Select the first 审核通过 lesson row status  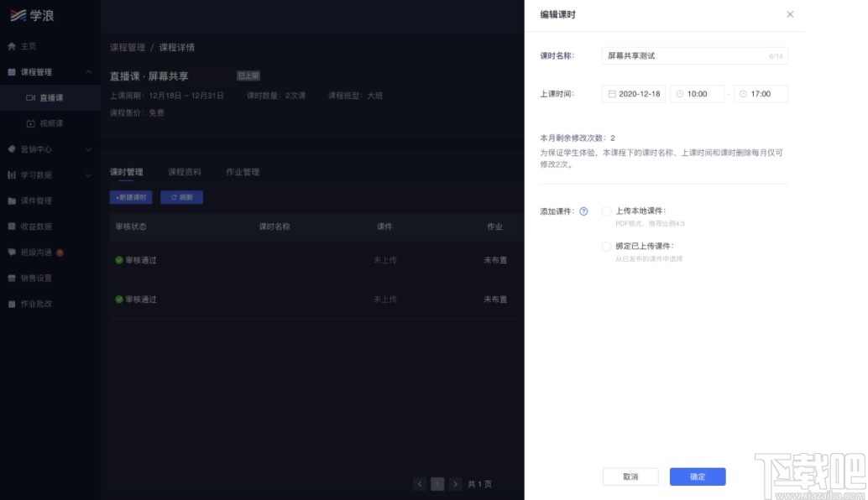click(136, 260)
